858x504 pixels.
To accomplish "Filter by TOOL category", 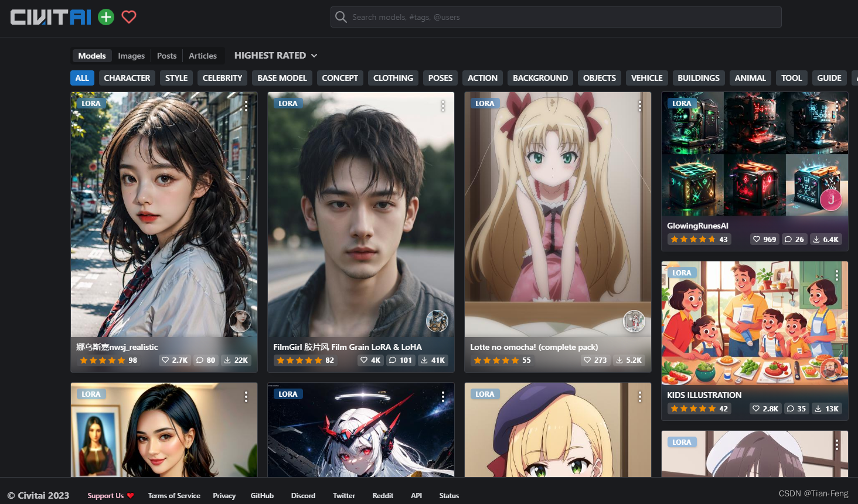I will (x=792, y=78).
